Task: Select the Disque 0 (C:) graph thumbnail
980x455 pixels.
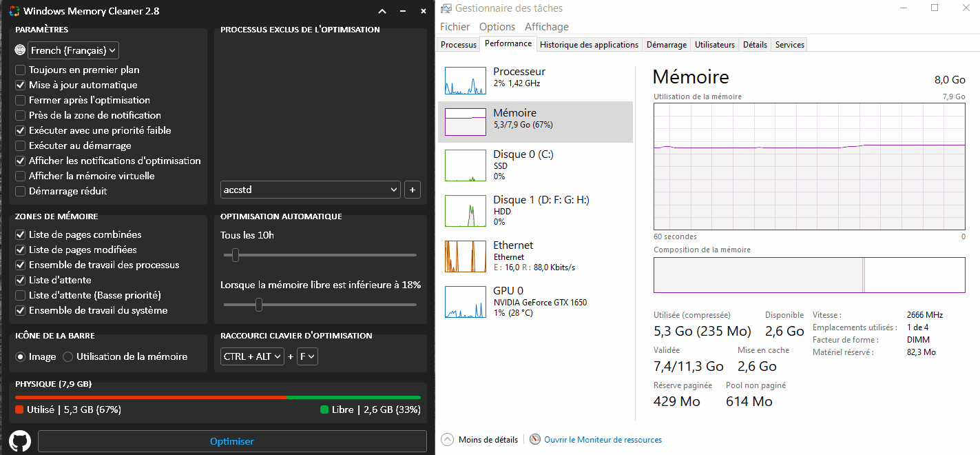Action: click(x=465, y=165)
